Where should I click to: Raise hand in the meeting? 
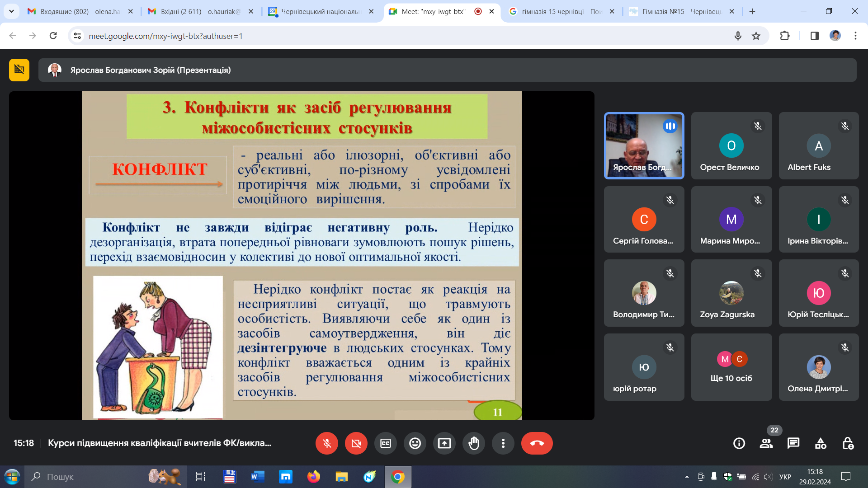(474, 443)
